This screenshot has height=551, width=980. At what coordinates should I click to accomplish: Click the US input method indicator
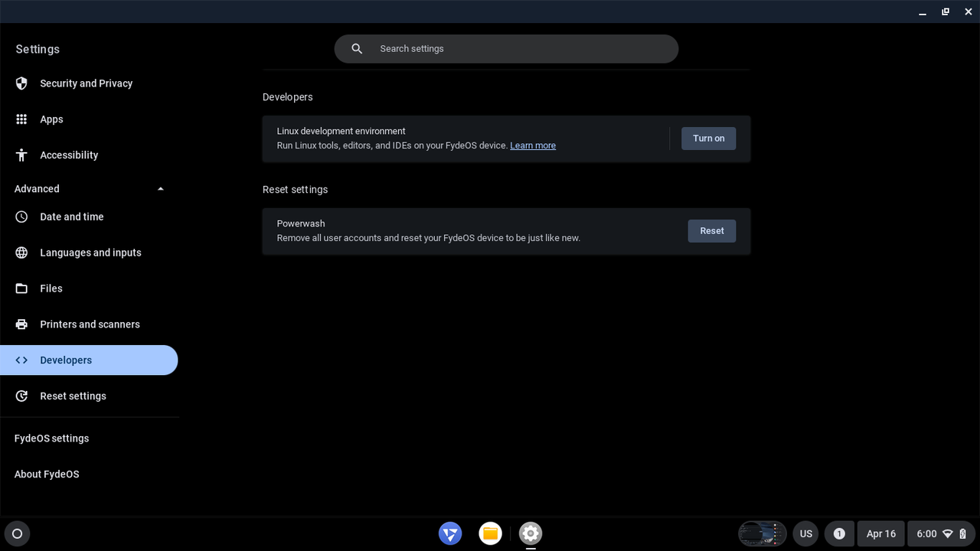(805, 533)
